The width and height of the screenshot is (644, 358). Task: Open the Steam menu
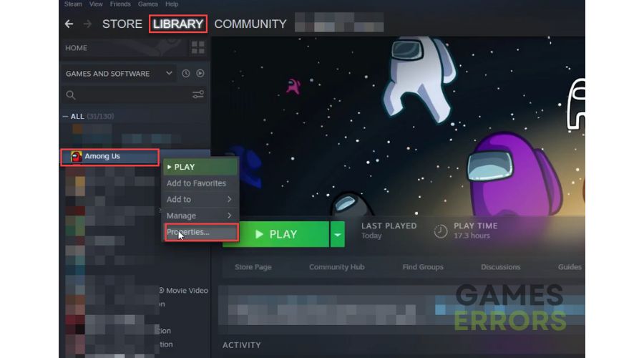(73, 4)
